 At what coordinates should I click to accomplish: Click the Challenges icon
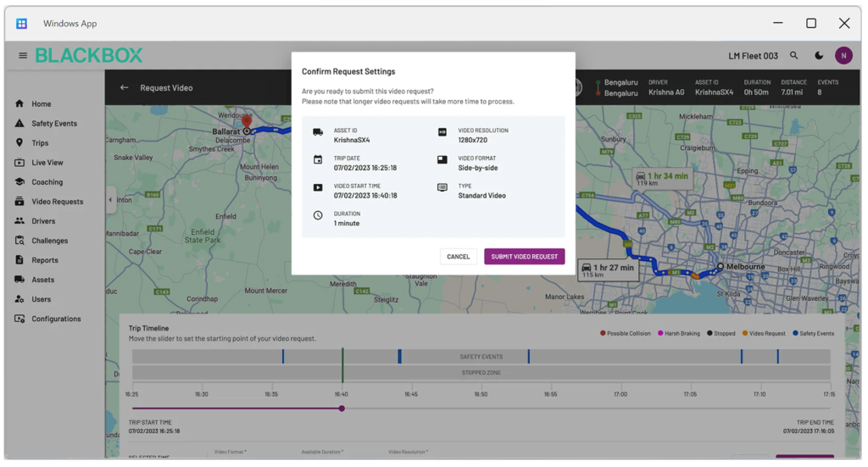19,240
